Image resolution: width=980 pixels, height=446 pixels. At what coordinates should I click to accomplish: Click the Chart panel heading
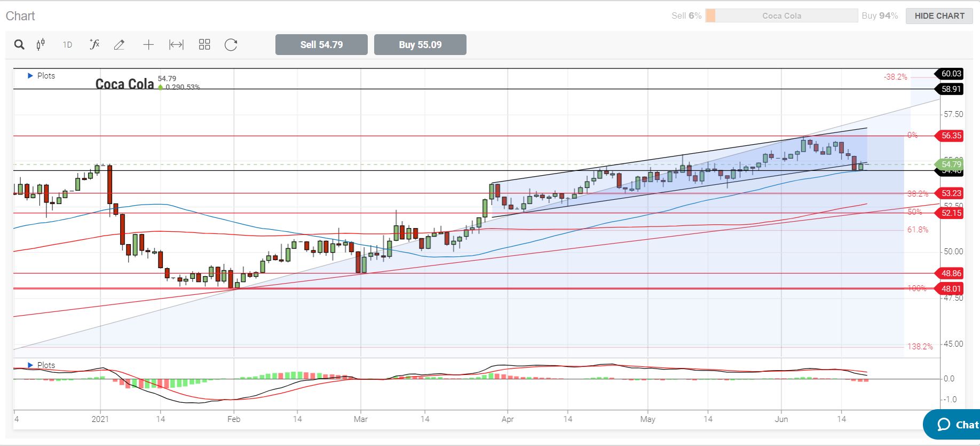[x=20, y=16]
